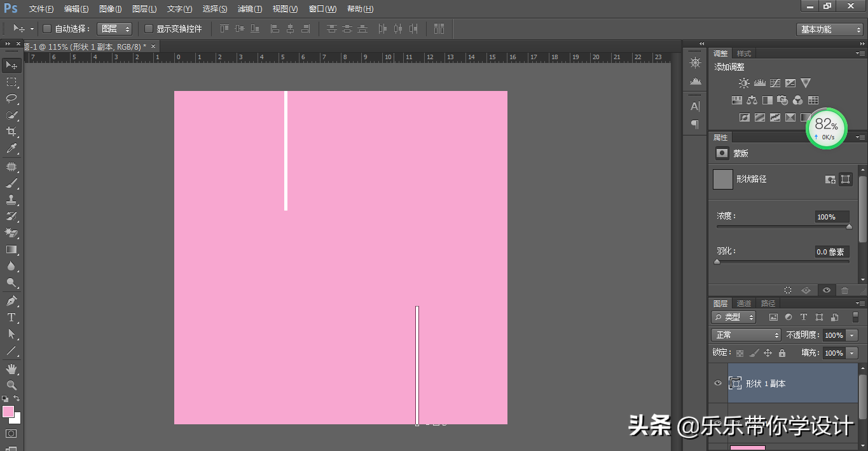Select the Path Selection tool
Viewport: 868px width, 451px height.
coord(11,333)
